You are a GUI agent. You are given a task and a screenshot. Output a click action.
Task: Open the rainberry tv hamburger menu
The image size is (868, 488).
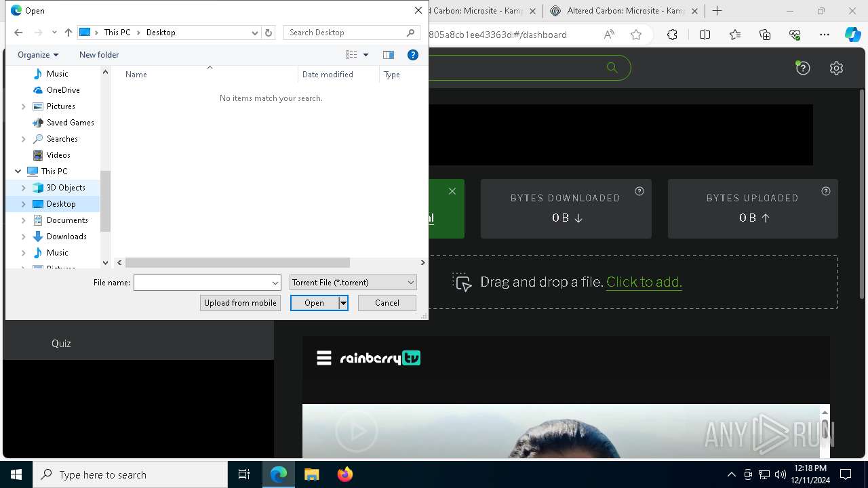324,358
